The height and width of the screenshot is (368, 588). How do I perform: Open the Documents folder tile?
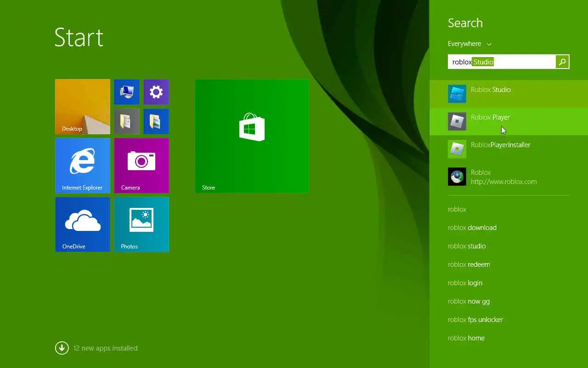[127, 121]
